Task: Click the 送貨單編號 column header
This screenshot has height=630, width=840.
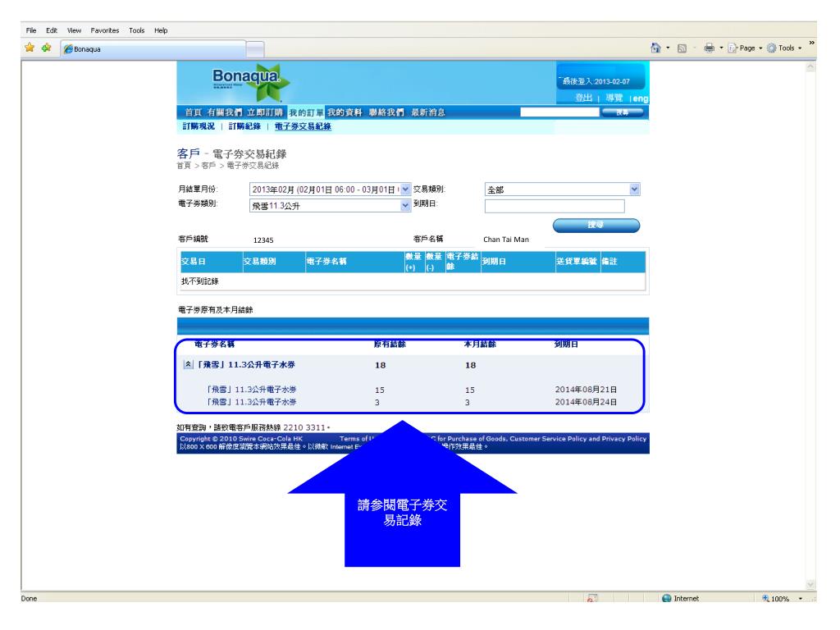Action: point(577,262)
